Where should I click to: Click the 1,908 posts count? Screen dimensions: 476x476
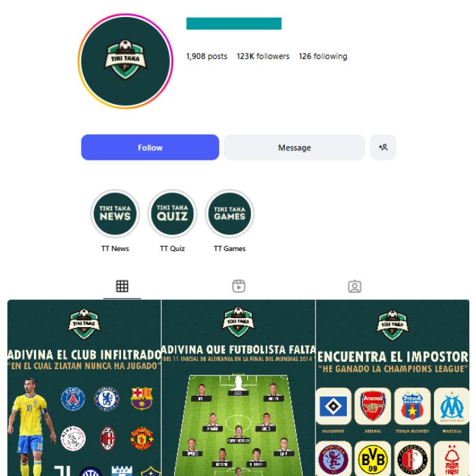(x=207, y=56)
